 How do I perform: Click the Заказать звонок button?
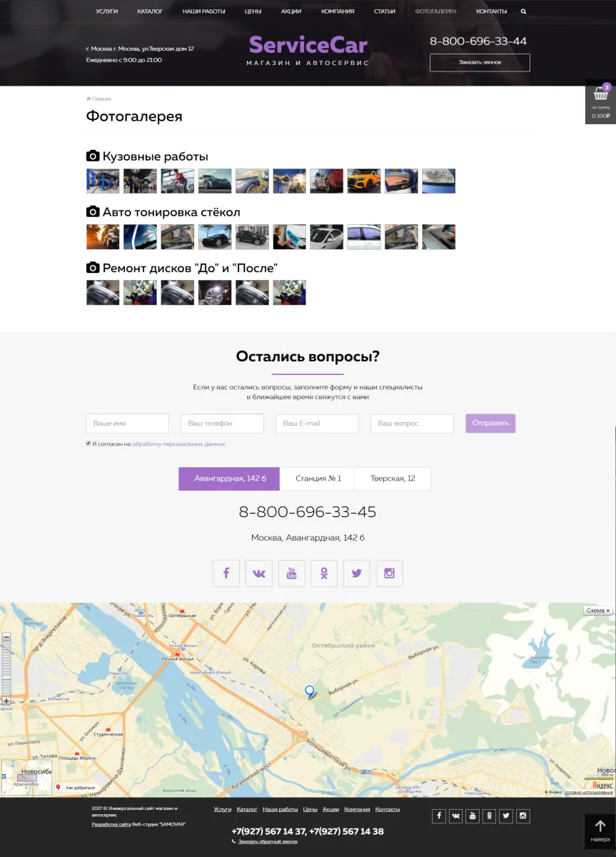(480, 63)
